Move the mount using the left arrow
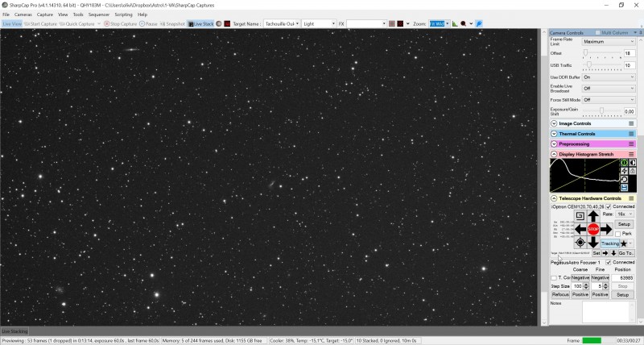 pos(580,229)
